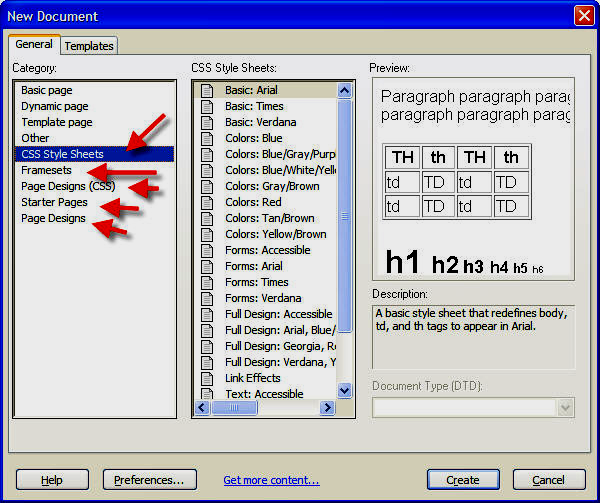This screenshot has height=503, width=600.
Task: Click the document icon beside Colors: Blue/White/Yellow
Action: 207,170
